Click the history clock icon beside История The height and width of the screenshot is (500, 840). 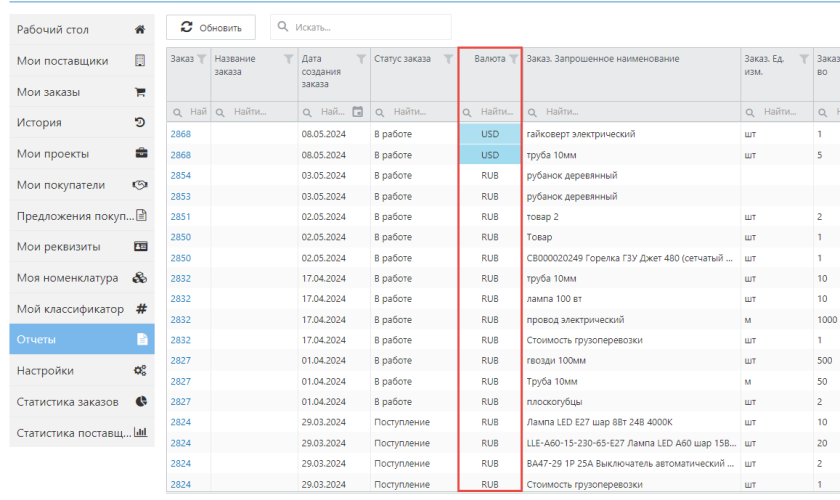140,123
